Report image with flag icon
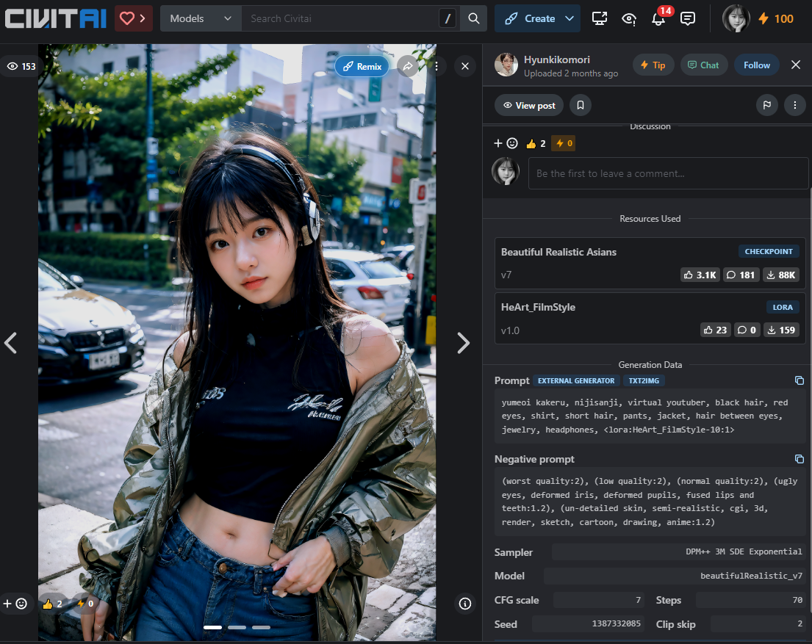Viewport: 812px width, 644px height. (x=767, y=106)
